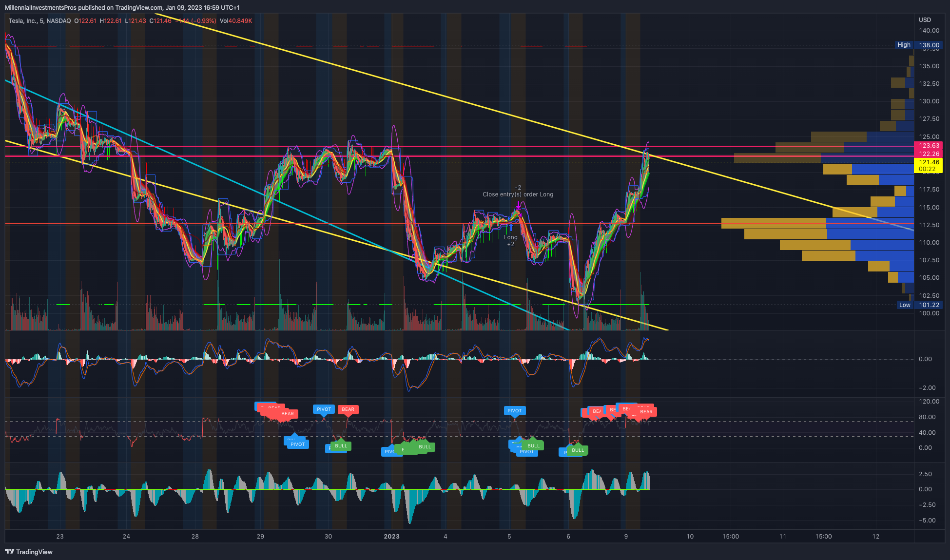Click the bold 2023 year marker on time axis

tap(391, 537)
